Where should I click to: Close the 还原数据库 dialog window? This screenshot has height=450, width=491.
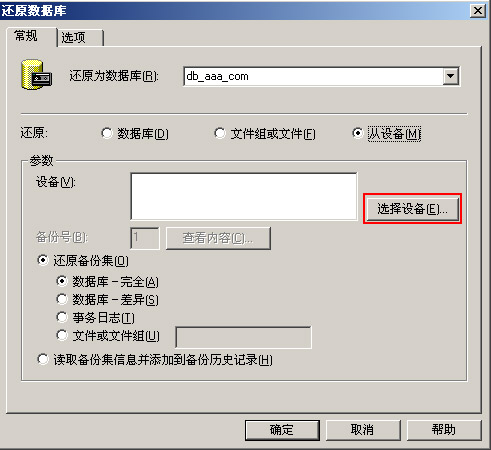coord(478,11)
